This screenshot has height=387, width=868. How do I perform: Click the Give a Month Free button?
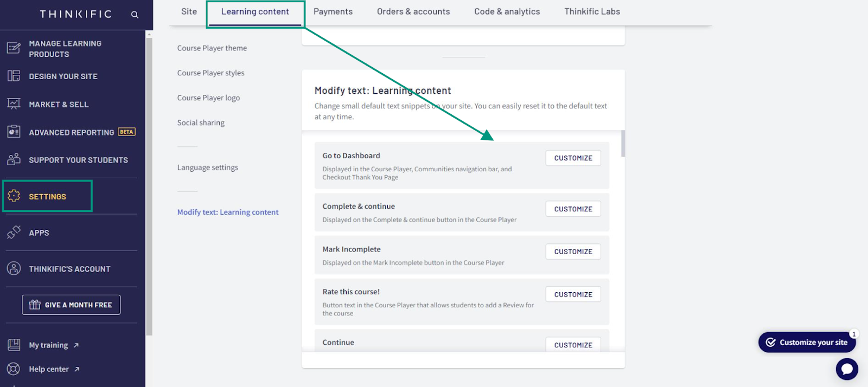tap(71, 305)
